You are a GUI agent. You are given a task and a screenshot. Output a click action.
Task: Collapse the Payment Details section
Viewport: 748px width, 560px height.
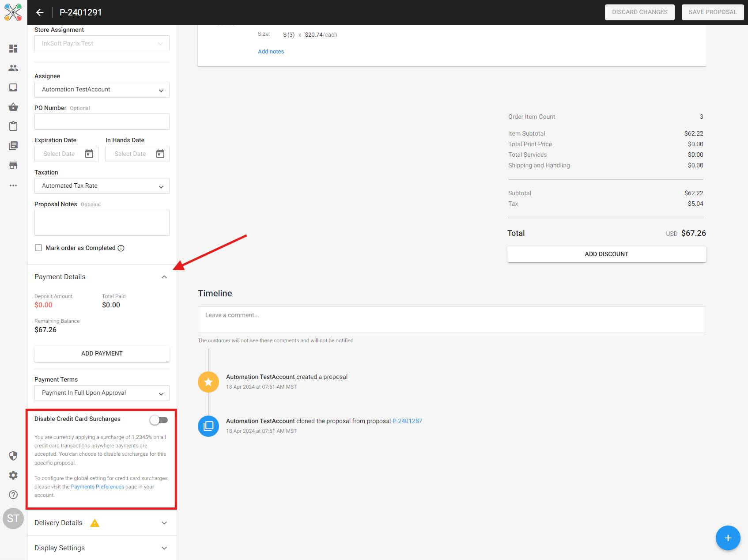[x=164, y=276]
